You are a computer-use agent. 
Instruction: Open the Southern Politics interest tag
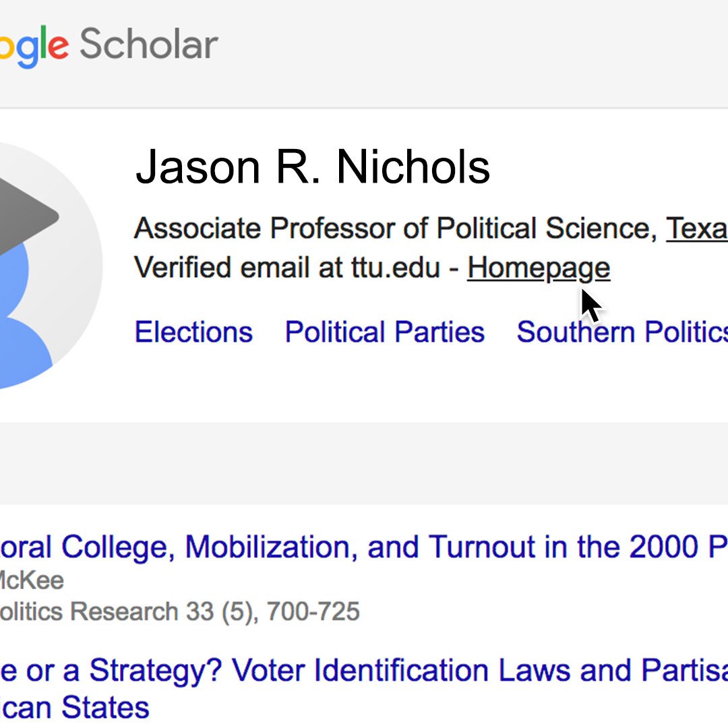point(622,332)
